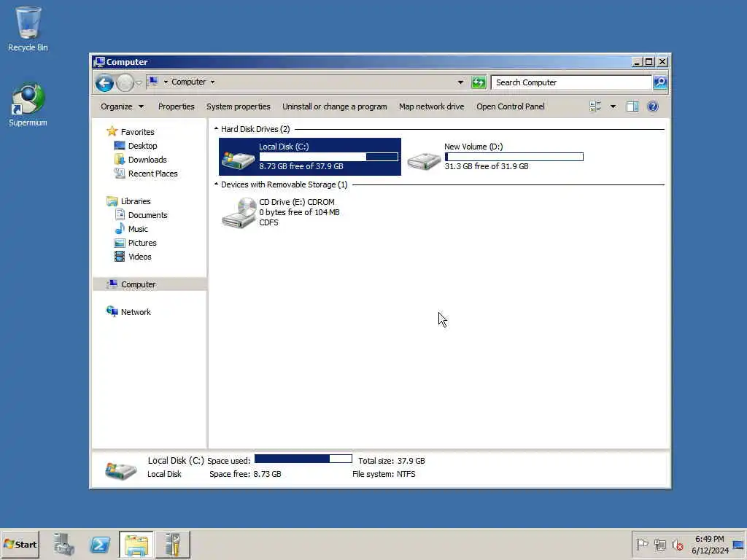747x560 pixels.
Task: Click "Total size: 37.9 GB" in details pane
Action: pos(392,461)
